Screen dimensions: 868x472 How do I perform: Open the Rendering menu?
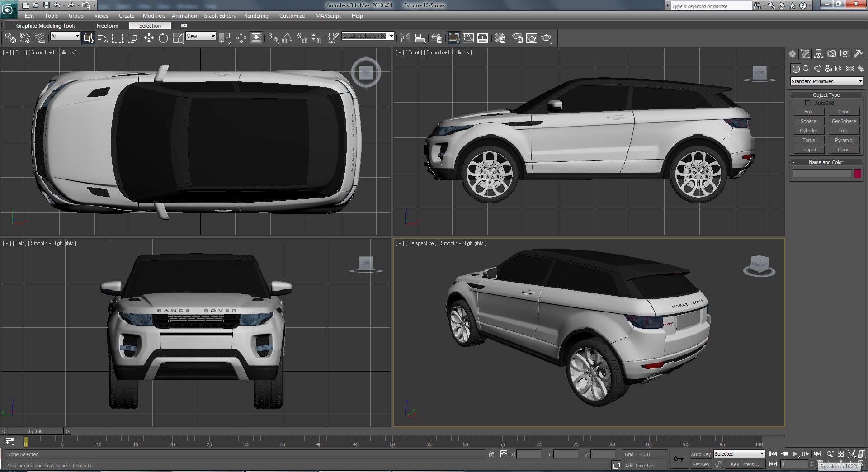(256, 16)
